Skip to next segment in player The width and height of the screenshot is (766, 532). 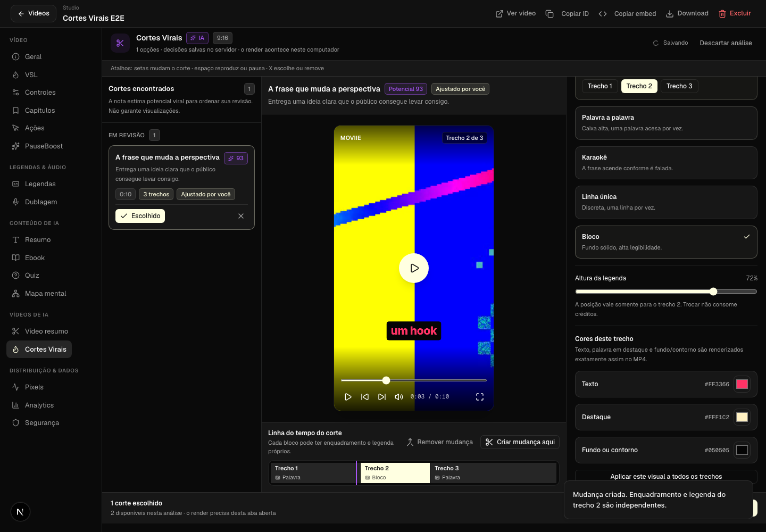point(382,397)
